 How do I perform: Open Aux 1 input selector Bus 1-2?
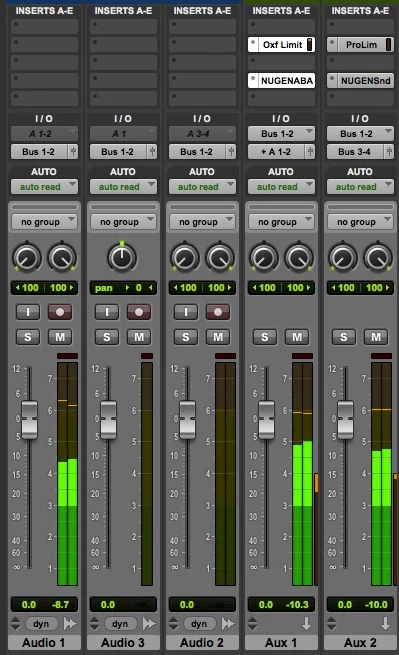281,134
